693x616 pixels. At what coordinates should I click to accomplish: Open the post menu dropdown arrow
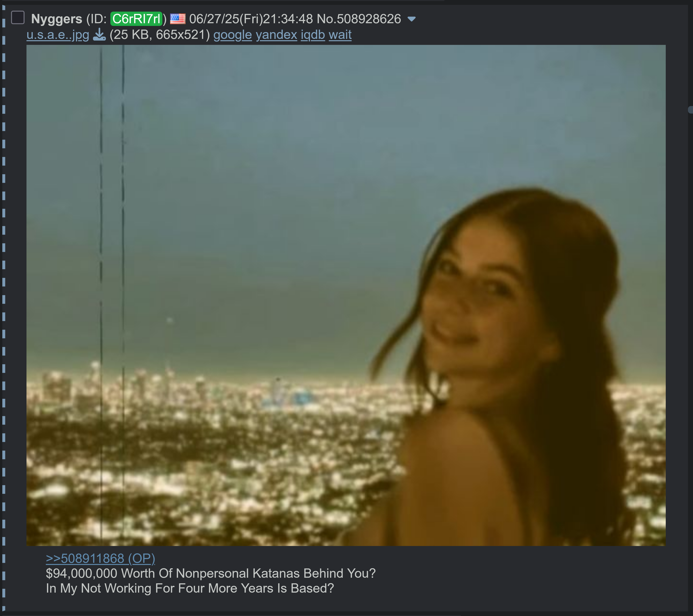click(411, 19)
